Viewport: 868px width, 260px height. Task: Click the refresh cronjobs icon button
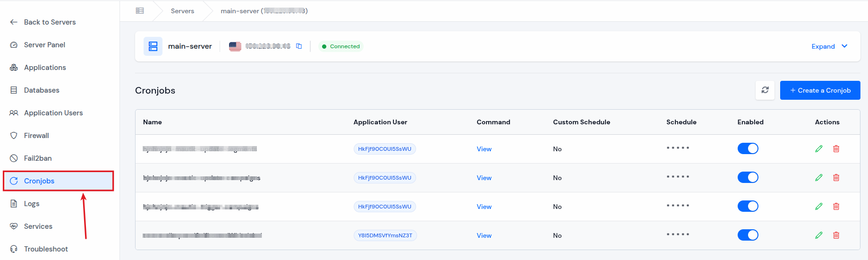click(x=765, y=90)
